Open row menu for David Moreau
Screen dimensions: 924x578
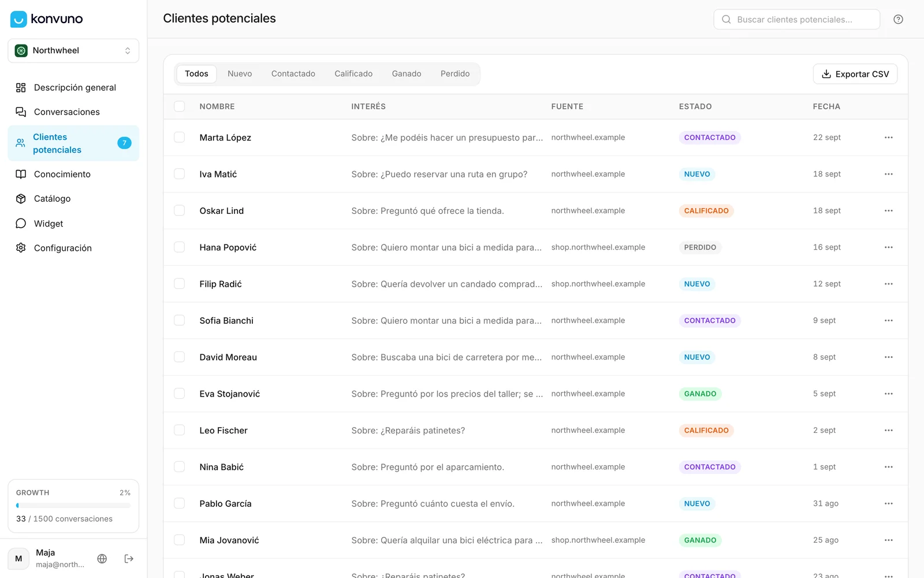click(888, 357)
